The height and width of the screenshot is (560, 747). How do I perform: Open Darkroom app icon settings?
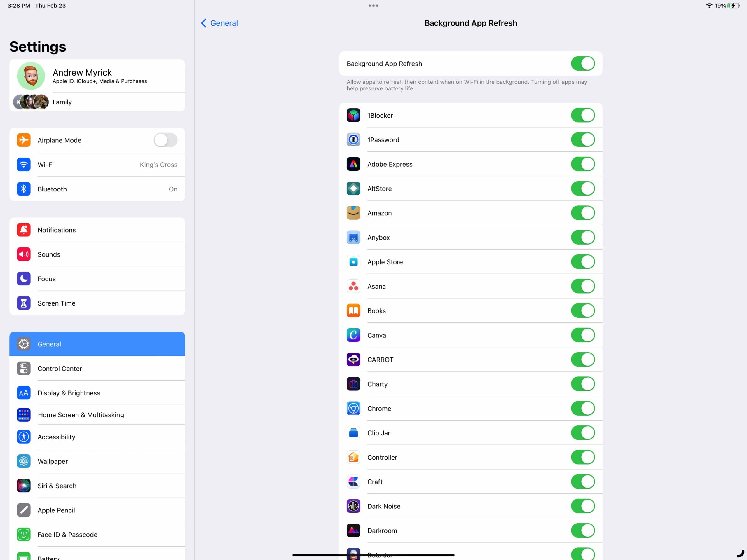pos(353,530)
